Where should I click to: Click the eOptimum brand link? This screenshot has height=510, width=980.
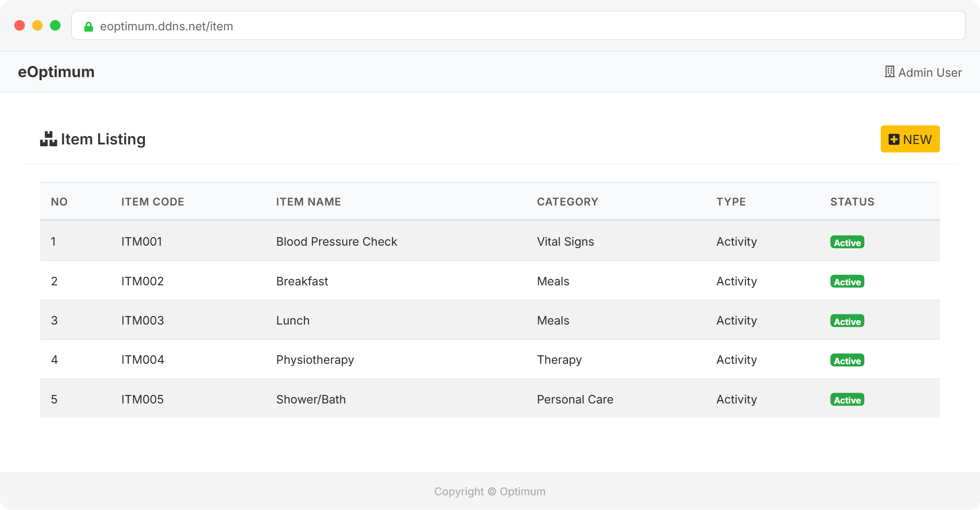(x=56, y=72)
